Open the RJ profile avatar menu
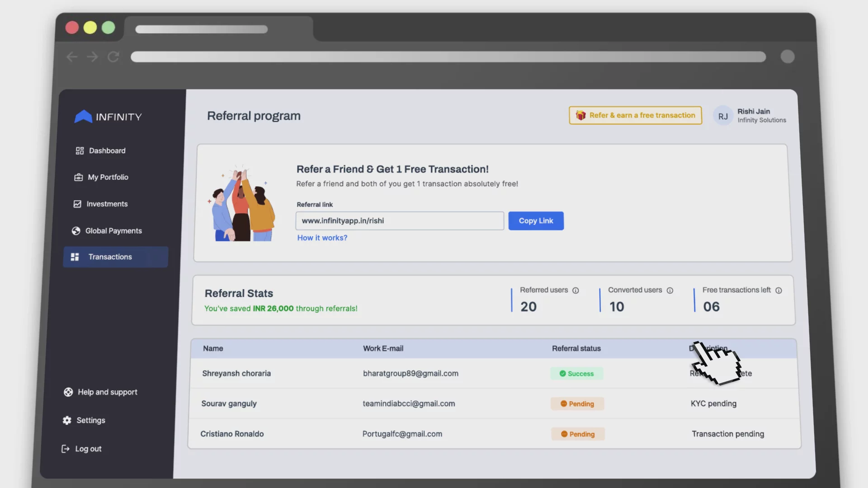Screen dimensions: 868x488 click(x=723, y=116)
